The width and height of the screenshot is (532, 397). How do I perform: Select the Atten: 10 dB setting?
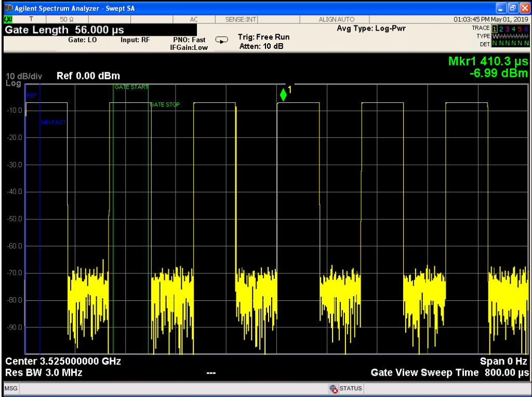click(x=262, y=45)
